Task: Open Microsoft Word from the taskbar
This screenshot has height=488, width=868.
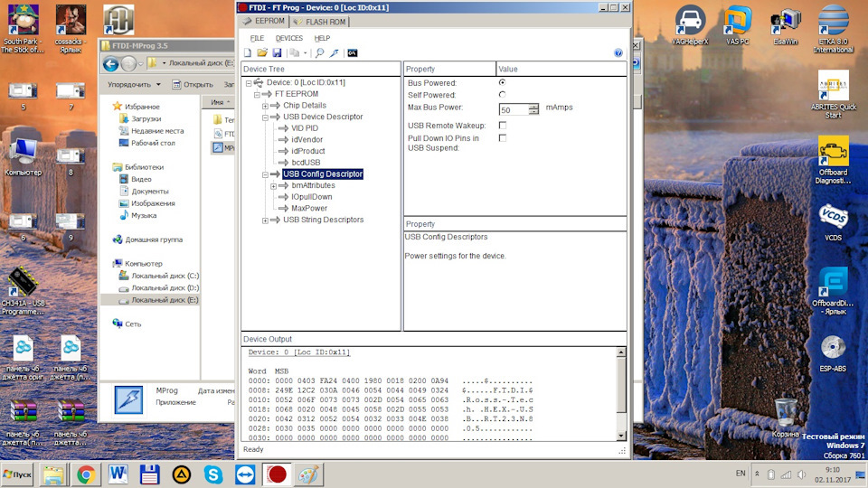Action: tap(118, 474)
